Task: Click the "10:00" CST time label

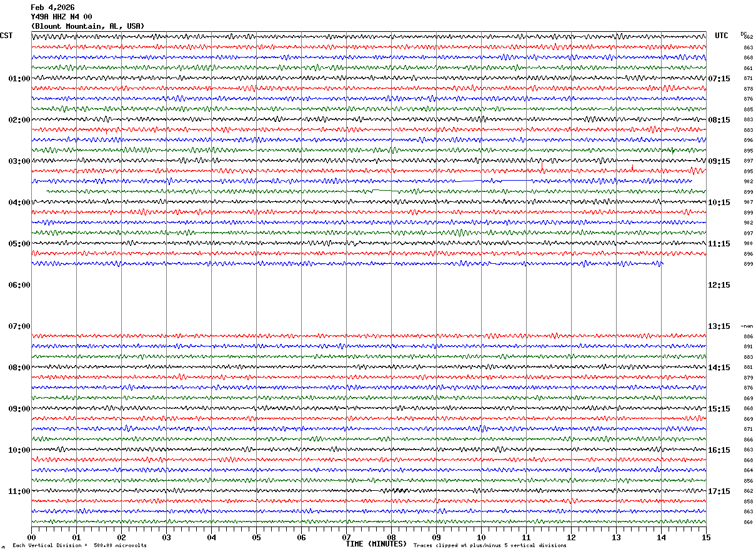Action: click(x=19, y=450)
